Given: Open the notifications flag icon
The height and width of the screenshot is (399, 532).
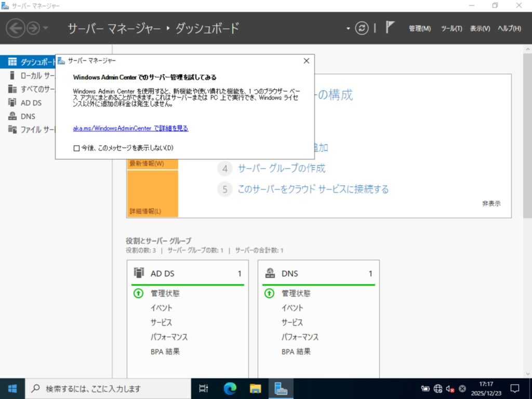Looking at the screenshot, I should point(390,28).
